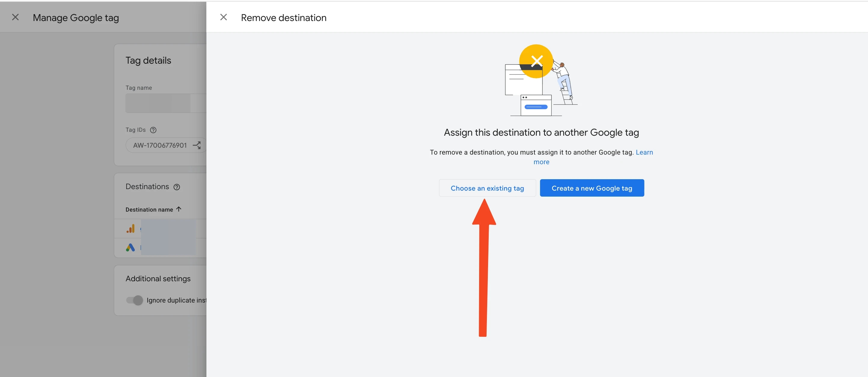The image size is (868, 377).
Task: Select the Google Analytics destination row
Action: (x=160, y=228)
